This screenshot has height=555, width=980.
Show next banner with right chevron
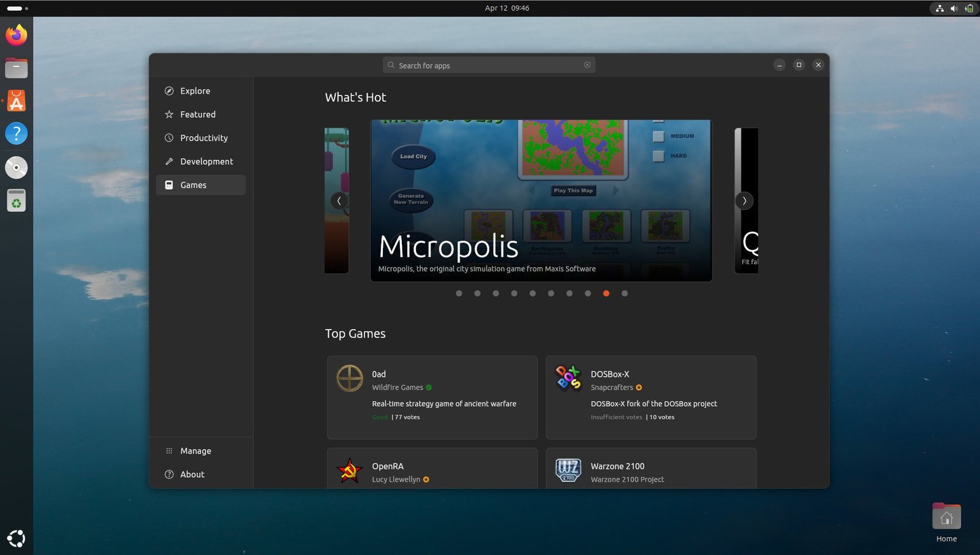point(744,201)
